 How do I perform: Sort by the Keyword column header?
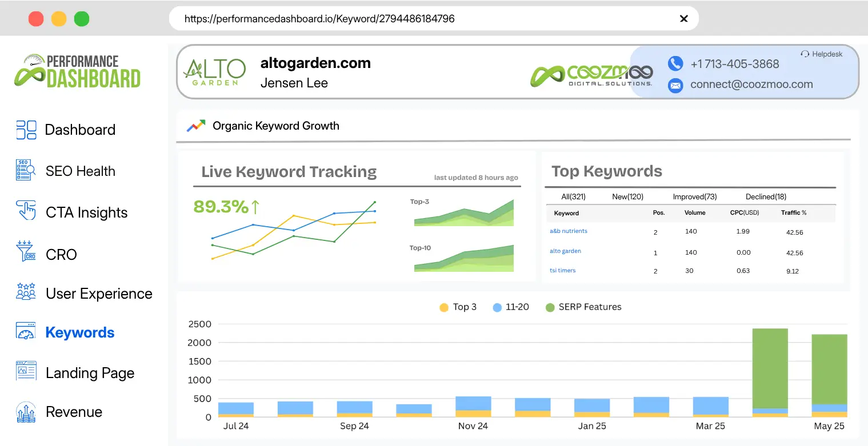pyautogui.click(x=566, y=213)
